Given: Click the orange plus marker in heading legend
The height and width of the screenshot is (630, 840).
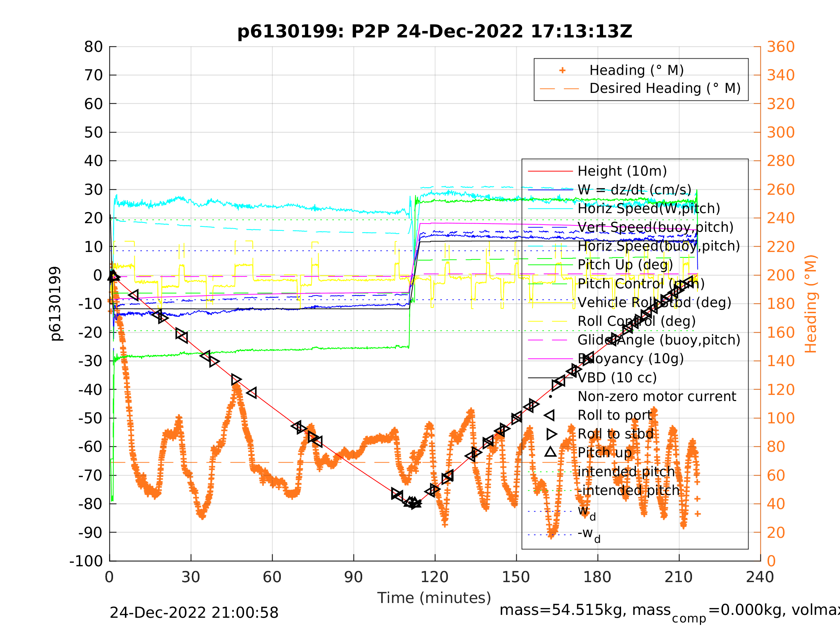Looking at the screenshot, I should click(562, 70).
